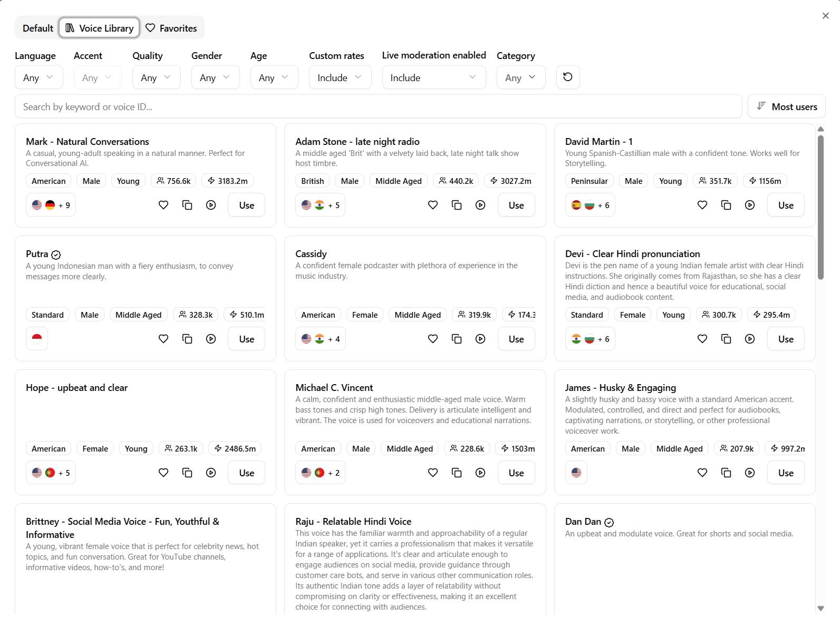Image resolution: width=840 pixels, height=617 pixels.
Task: Favorite the Mark - Natural Conversations voice
Action: (x=163, y=205)
